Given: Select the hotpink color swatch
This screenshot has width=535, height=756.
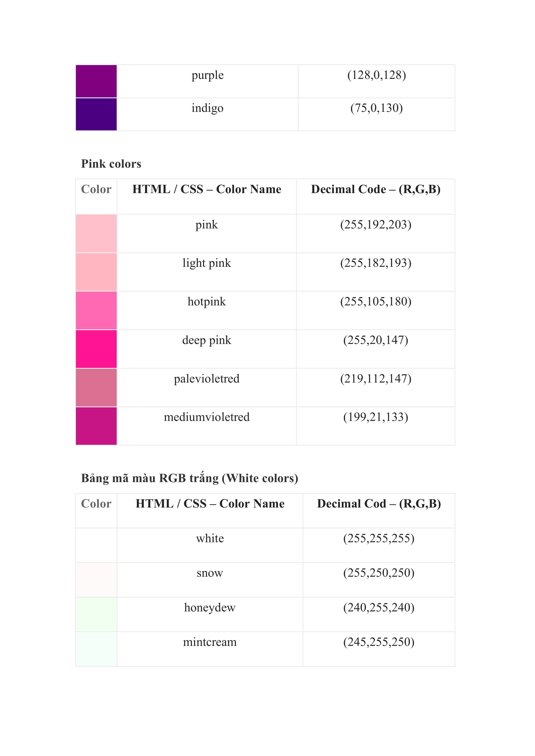Looking at the screenshot, I should (96, 311).
